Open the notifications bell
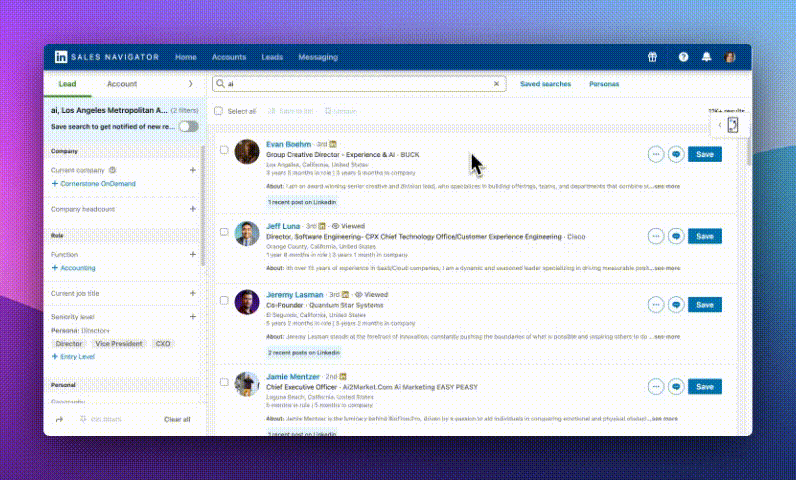Viewport: 796px width, 480px height. click(x=706, y=57)
